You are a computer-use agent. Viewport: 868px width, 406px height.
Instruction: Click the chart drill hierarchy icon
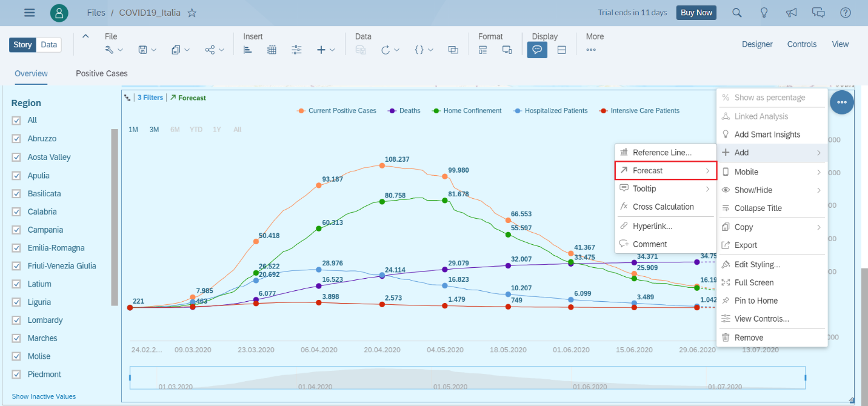127,98
